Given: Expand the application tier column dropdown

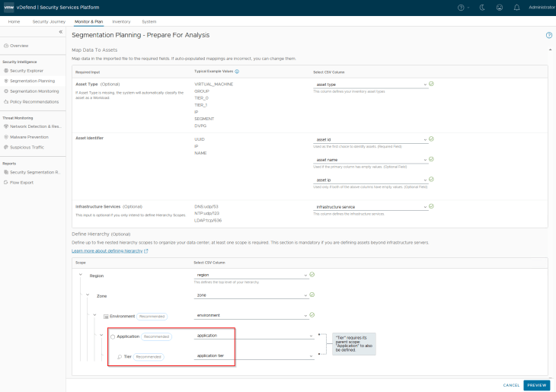Looking at the screenshot, I should (x=312, y=355).
